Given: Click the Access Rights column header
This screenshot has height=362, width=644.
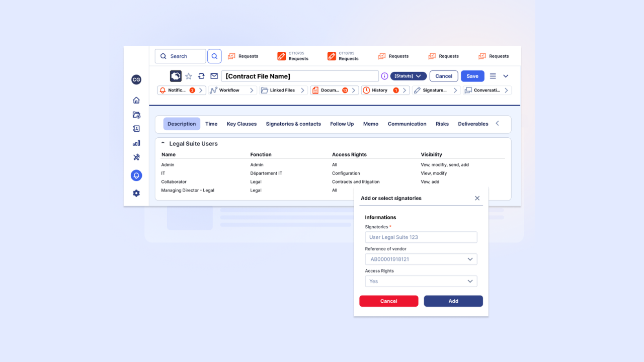Looking at the screenshot, I should (349, 154).
